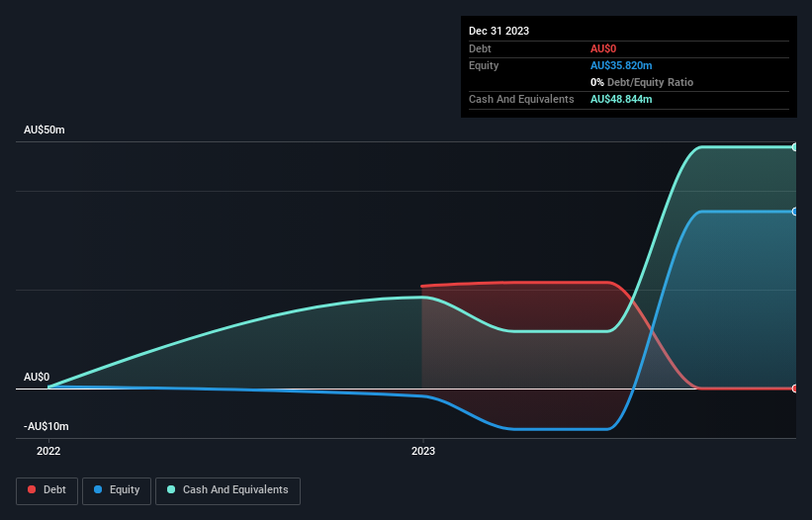Click the red AU$0 debt value
Image resolution: width=812 pixels, height=520 pixels.
[603, 48]
